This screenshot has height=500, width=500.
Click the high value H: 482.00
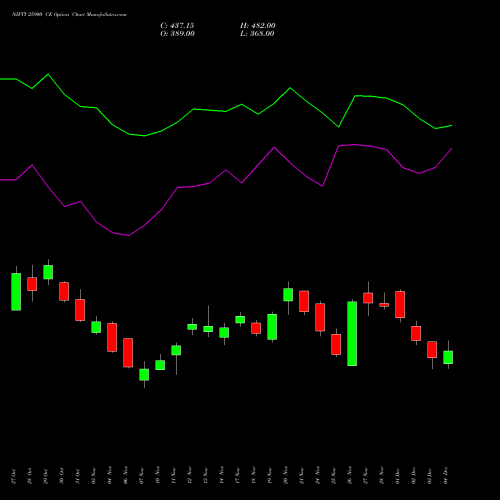[258, 26]
